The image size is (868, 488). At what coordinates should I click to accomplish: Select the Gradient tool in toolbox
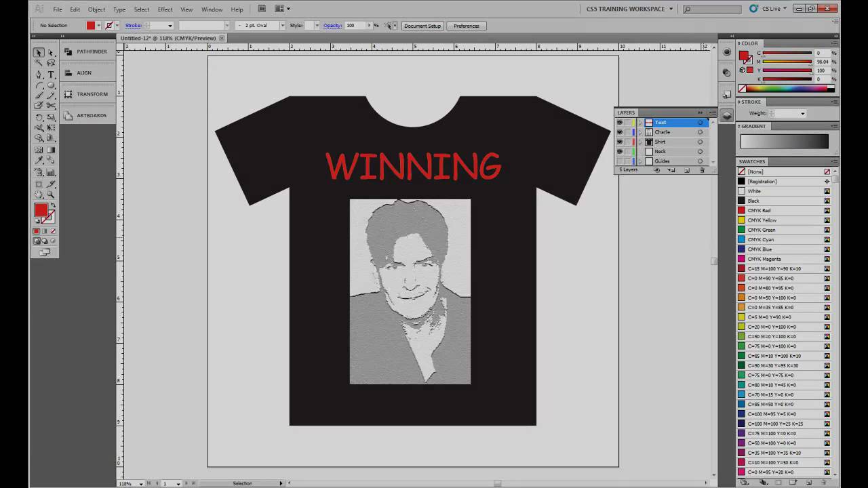point(51,150)
